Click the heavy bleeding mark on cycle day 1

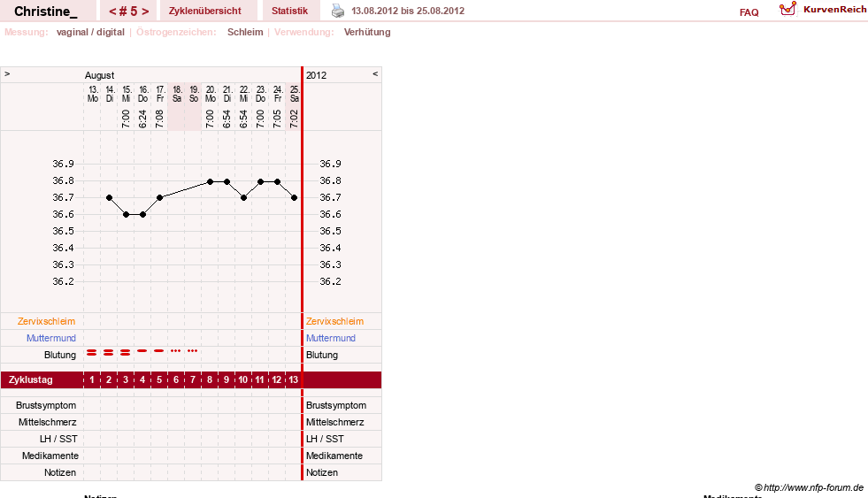(92, 352)
